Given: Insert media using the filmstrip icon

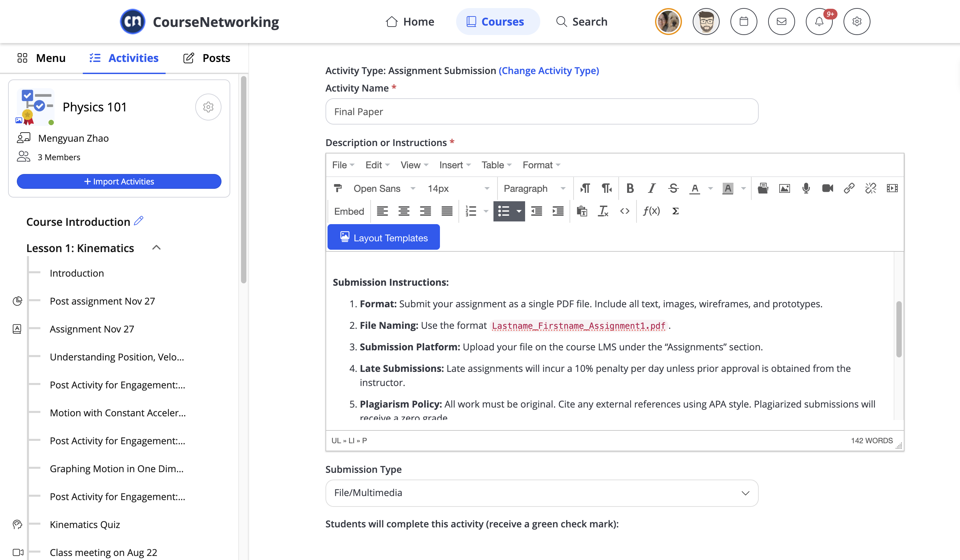Looking at the screenshot, I should [x=892, y=188].
